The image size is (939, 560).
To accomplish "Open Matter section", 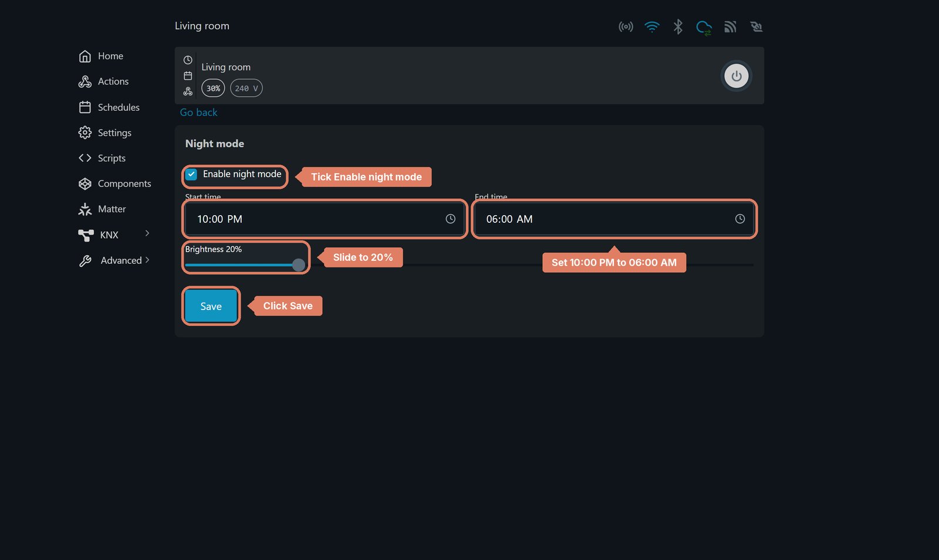I will (102, 209).
